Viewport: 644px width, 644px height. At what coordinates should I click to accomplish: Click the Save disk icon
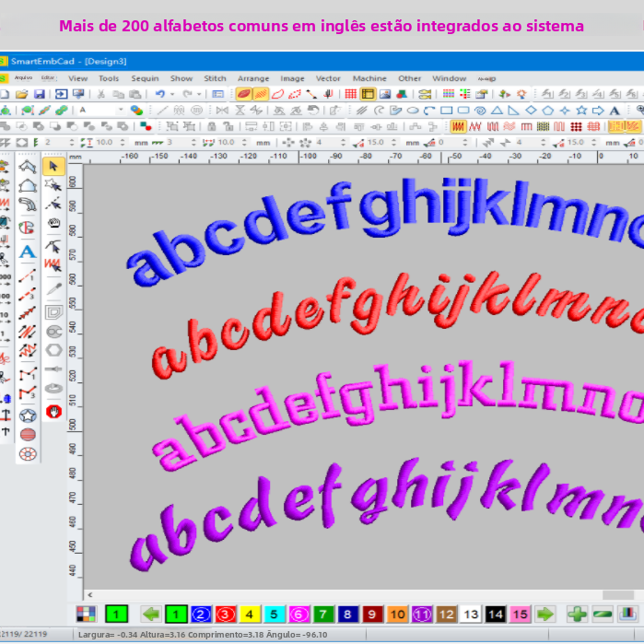click(x=40, y=94)
